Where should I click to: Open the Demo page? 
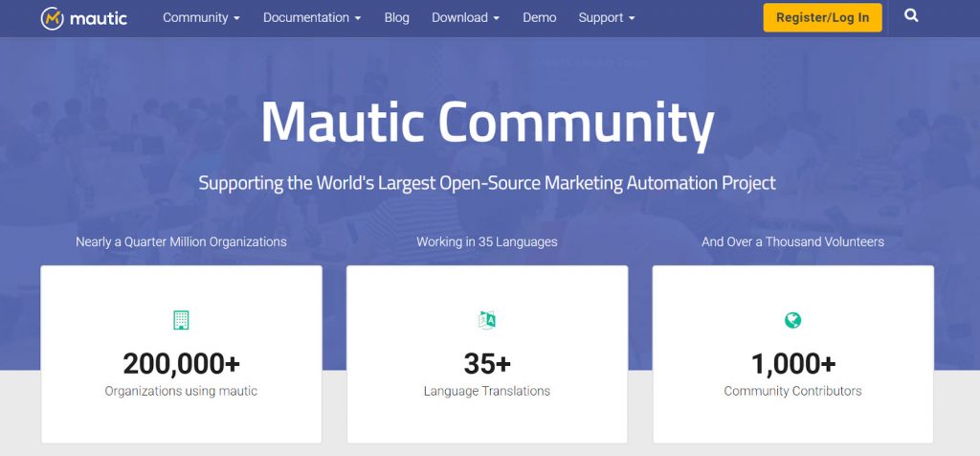tap(540, 17)
